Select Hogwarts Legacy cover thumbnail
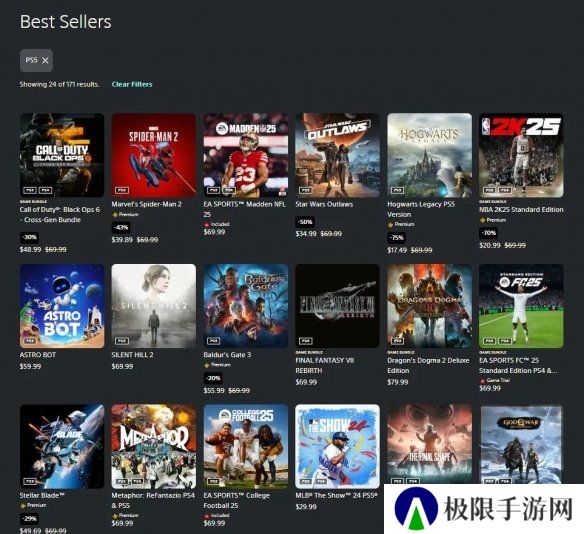This screenshot has height=534, width=584. pos(429,155)
